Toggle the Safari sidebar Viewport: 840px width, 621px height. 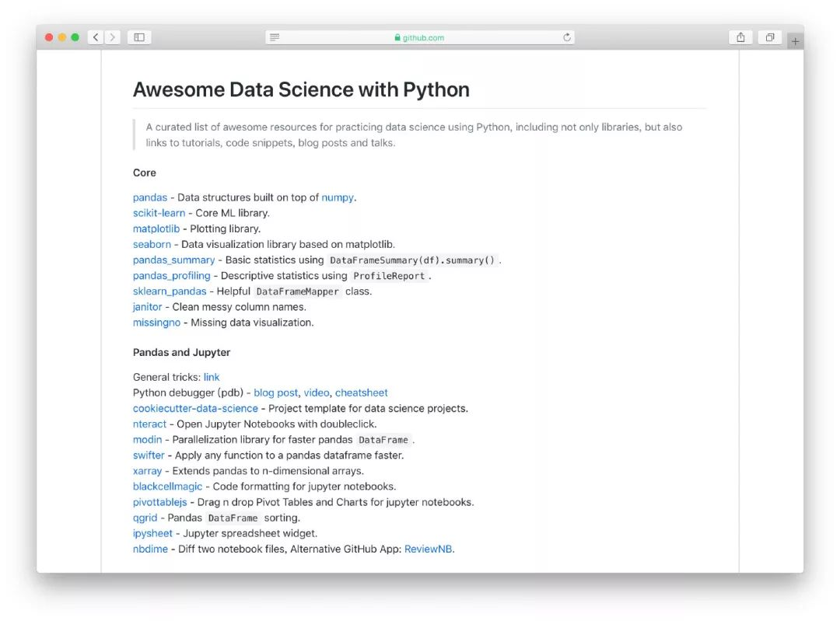(139, 37)
